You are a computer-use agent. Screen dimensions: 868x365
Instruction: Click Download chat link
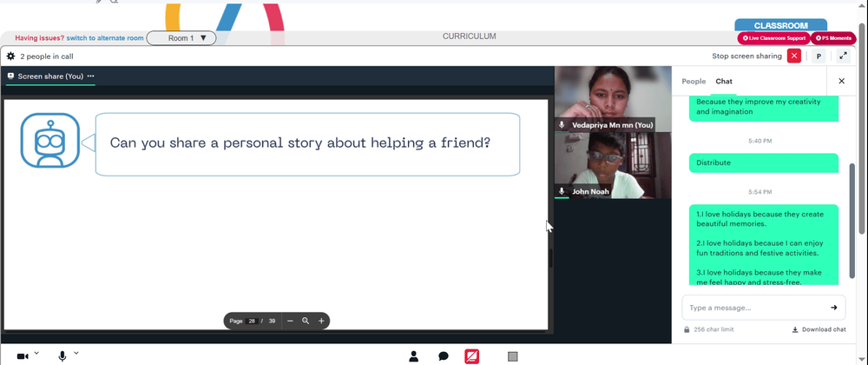tap(819, 329)
